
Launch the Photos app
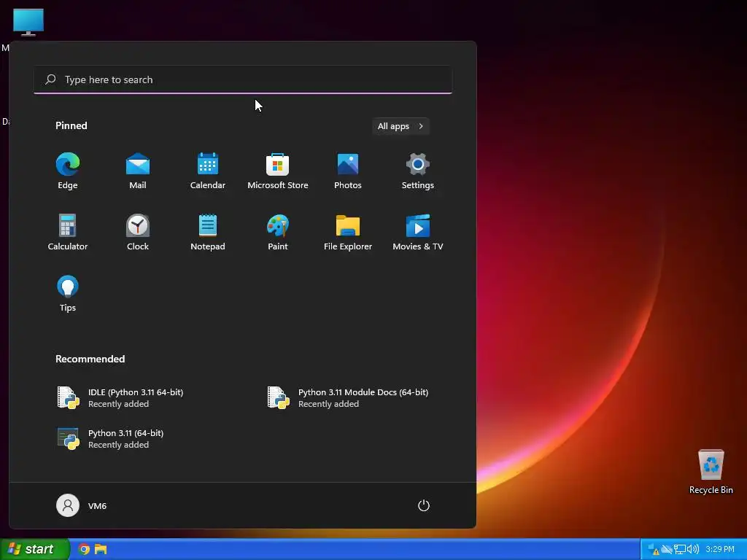348,171
